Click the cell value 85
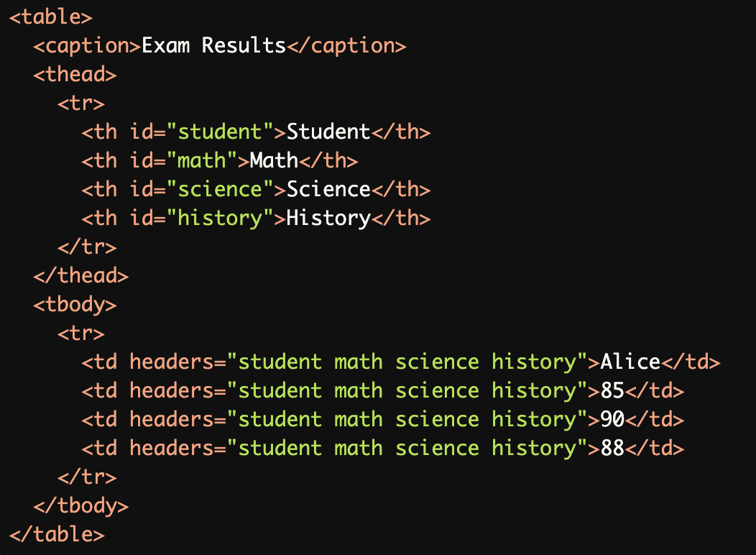 612,391
